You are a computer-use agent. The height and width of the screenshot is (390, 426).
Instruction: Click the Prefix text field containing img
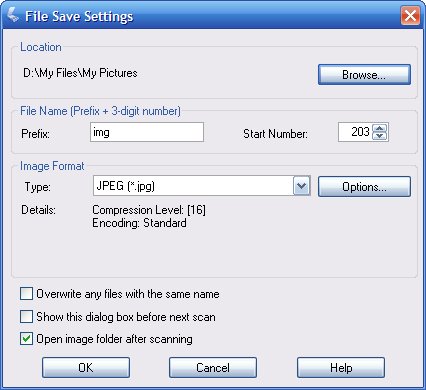(147, 132)
